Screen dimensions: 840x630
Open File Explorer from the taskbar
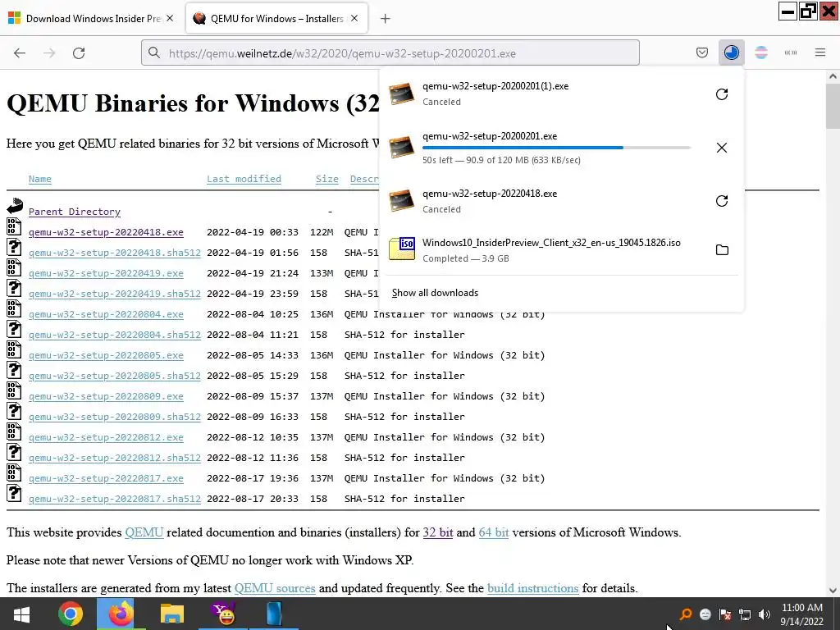[x=172, y=614]
